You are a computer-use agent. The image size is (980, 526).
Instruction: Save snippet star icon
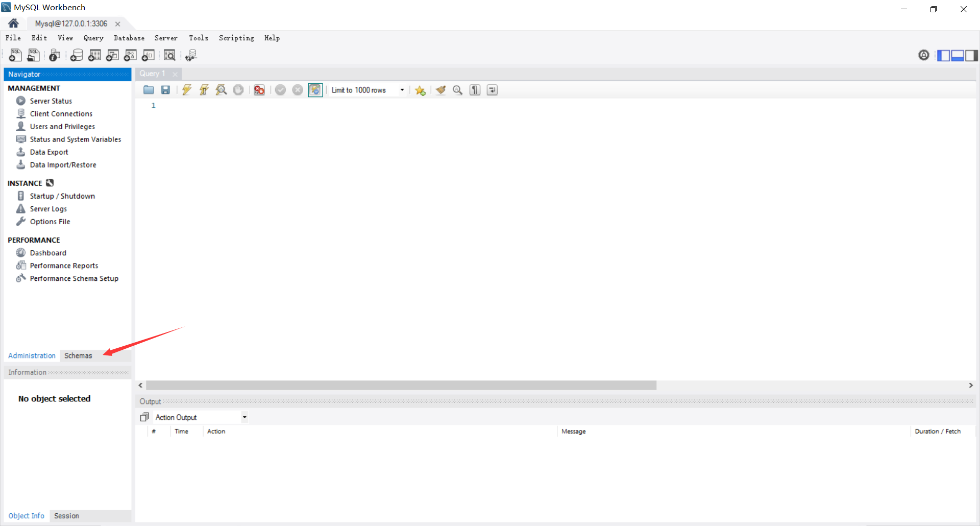420,90
